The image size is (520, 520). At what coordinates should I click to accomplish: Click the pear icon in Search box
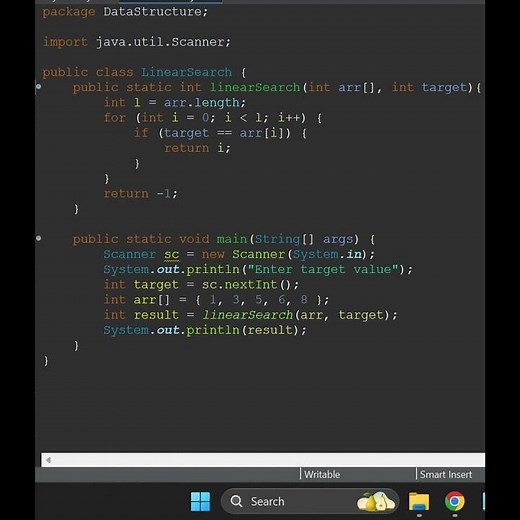click(376, 501)
